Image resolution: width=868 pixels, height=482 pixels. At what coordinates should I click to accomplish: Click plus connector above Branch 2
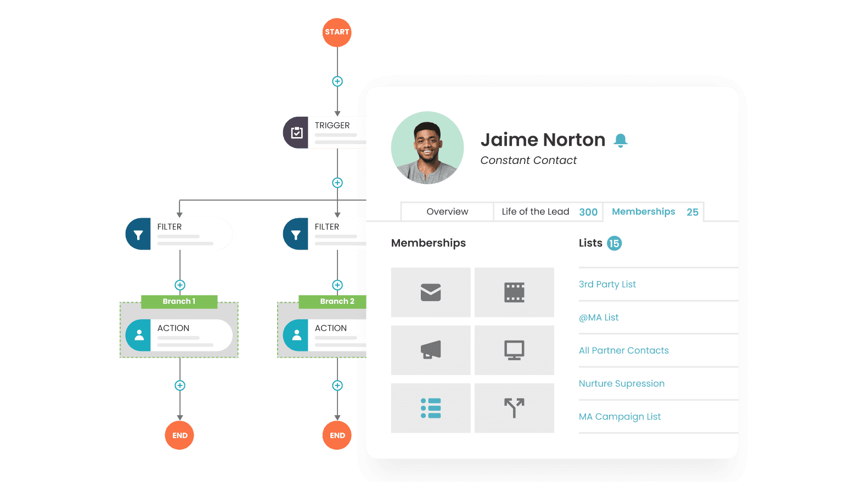(337, 285)
